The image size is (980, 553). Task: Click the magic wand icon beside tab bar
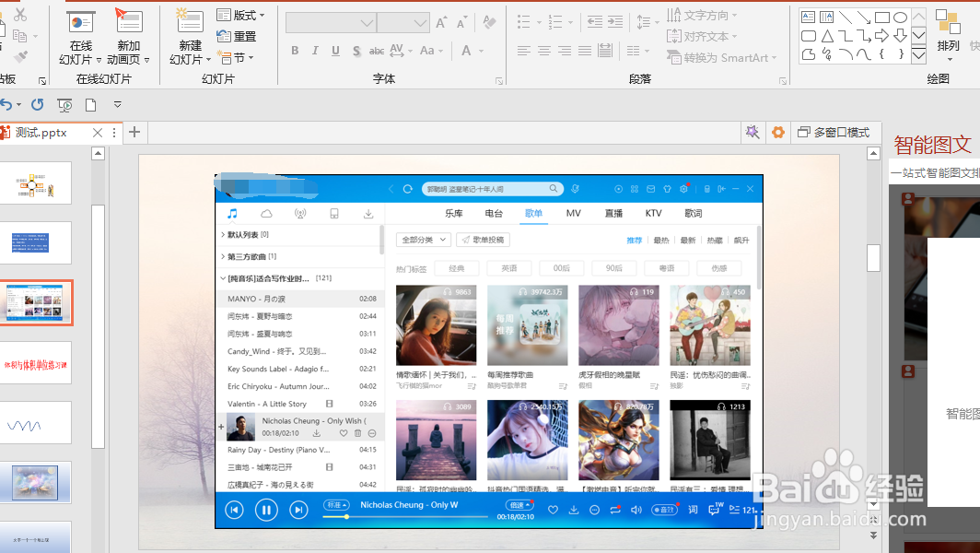[752, 132]
